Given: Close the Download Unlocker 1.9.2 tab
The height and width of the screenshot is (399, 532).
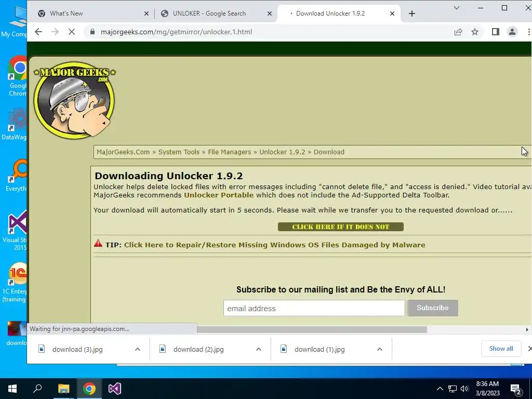Looking at the screenshot, I should (x=392, y=14).
